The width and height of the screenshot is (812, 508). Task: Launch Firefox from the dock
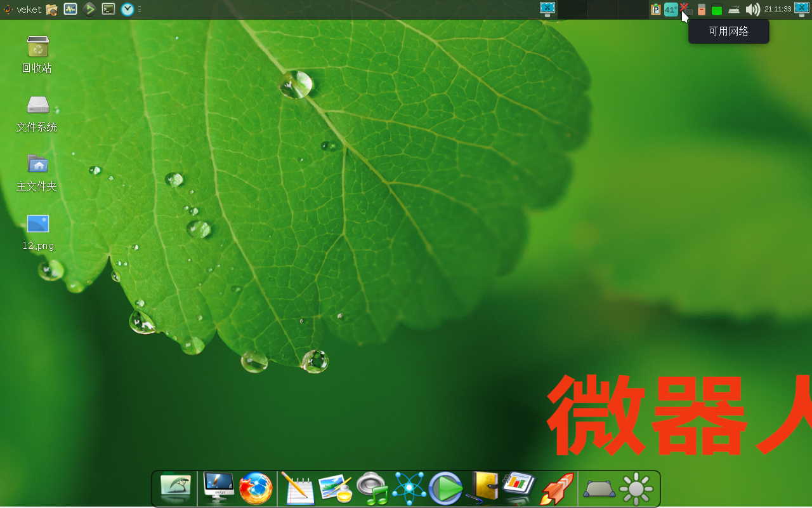(256, 488)
